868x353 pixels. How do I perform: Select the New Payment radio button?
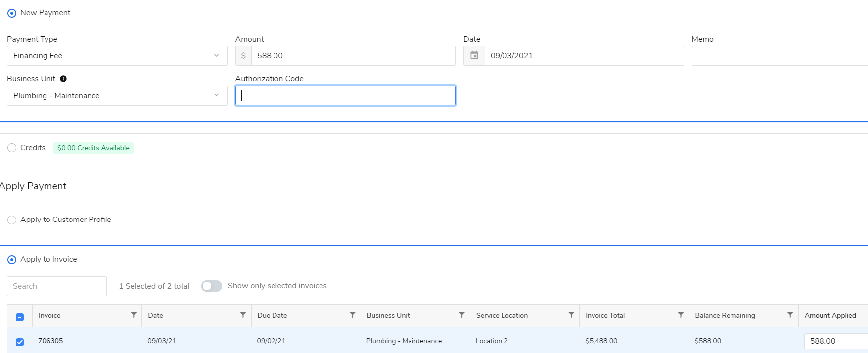pos(12,13)
